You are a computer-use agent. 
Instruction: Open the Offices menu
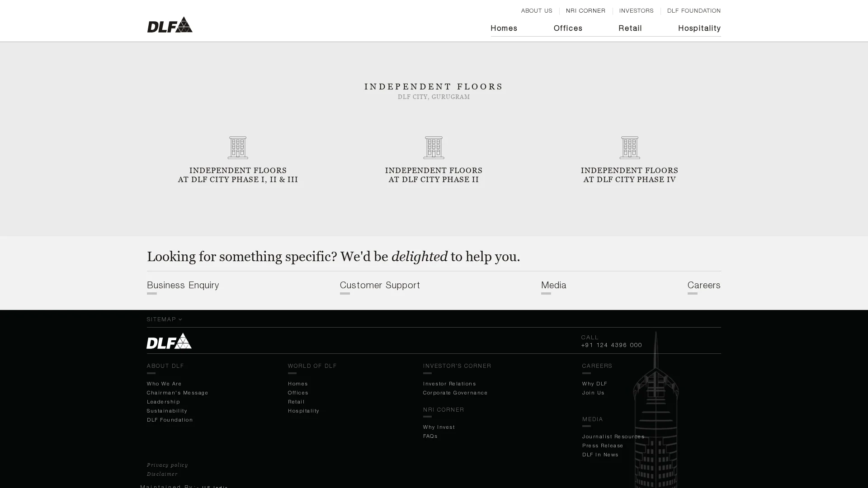point(568,28)
